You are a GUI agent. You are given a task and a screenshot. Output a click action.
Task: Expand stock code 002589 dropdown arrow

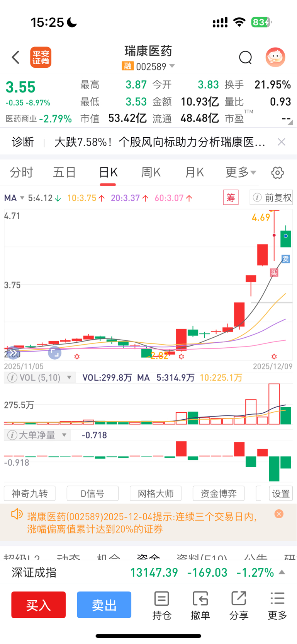[172, 66]
